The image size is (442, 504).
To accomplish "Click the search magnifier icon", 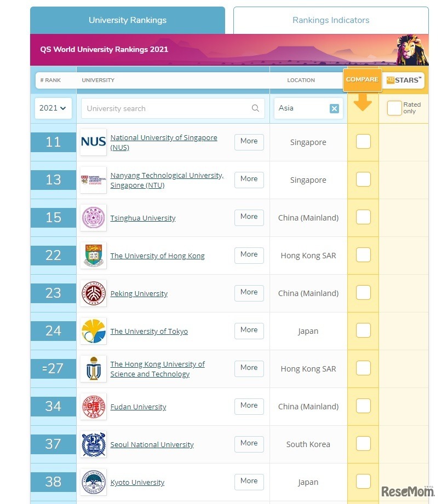I will coord(255,108).
